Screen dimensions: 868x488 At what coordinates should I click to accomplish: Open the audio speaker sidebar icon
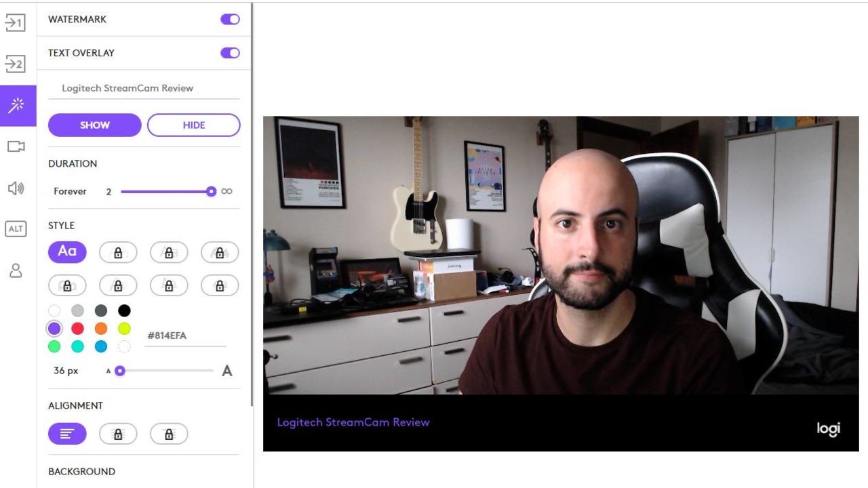[16, 188]
